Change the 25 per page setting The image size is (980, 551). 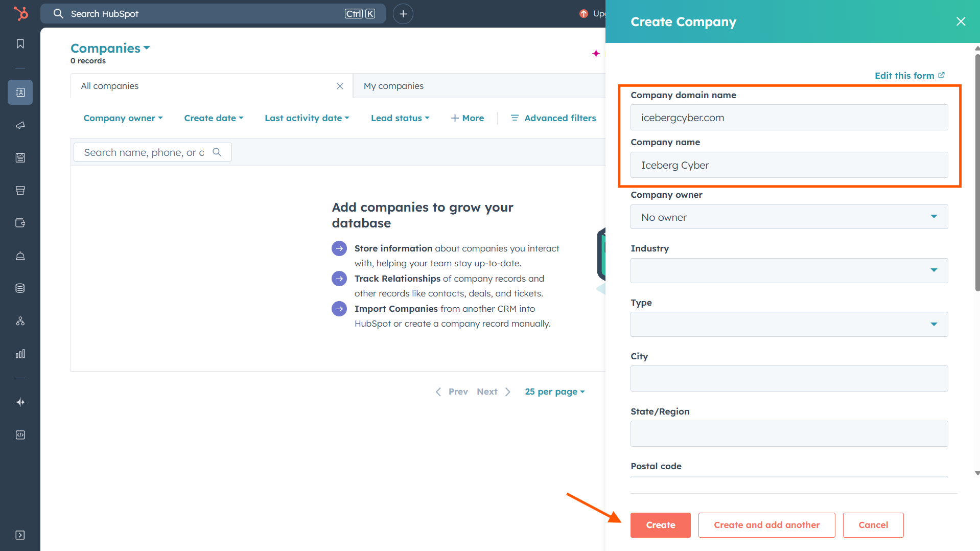pyautogui.click(x=555, y=392)
